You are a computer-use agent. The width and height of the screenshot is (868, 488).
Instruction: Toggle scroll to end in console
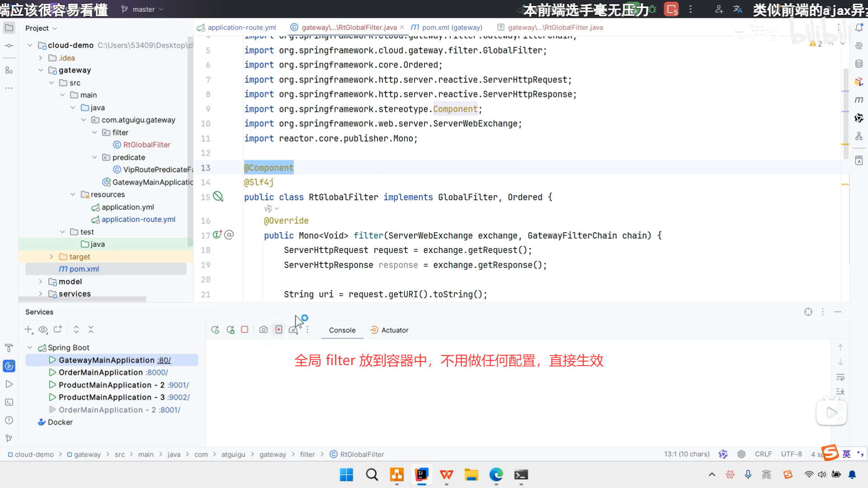(840, 391)
